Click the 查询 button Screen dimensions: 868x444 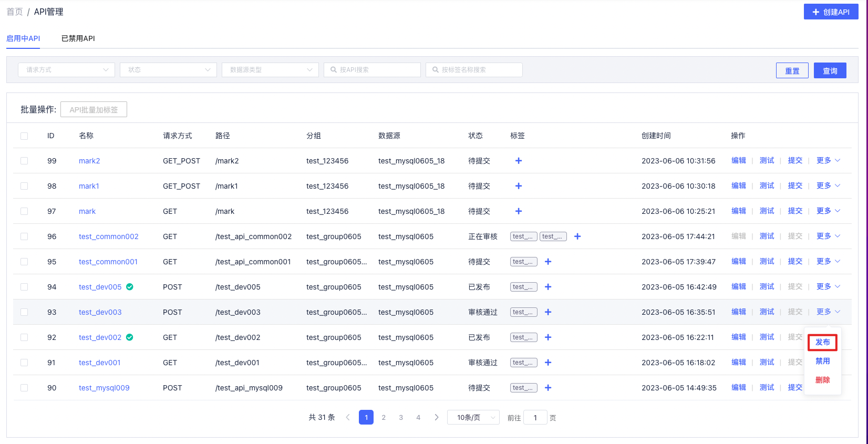(x=830, y=70)
